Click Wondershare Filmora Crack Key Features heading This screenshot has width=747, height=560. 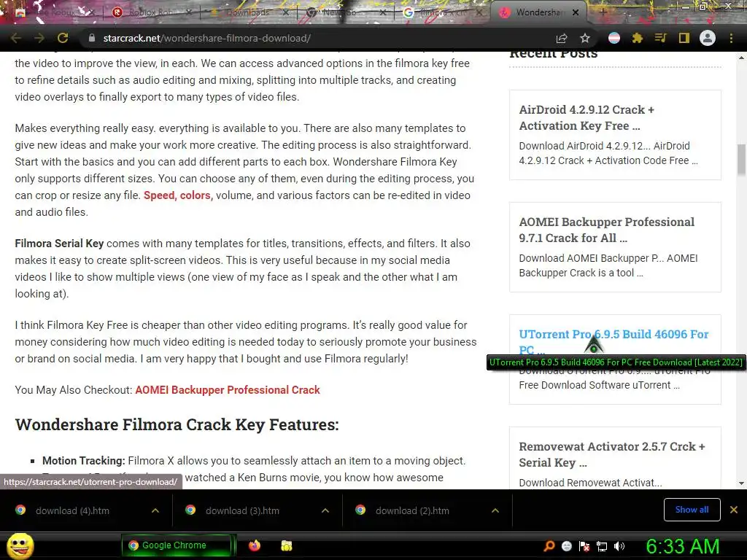click(177, 424)
